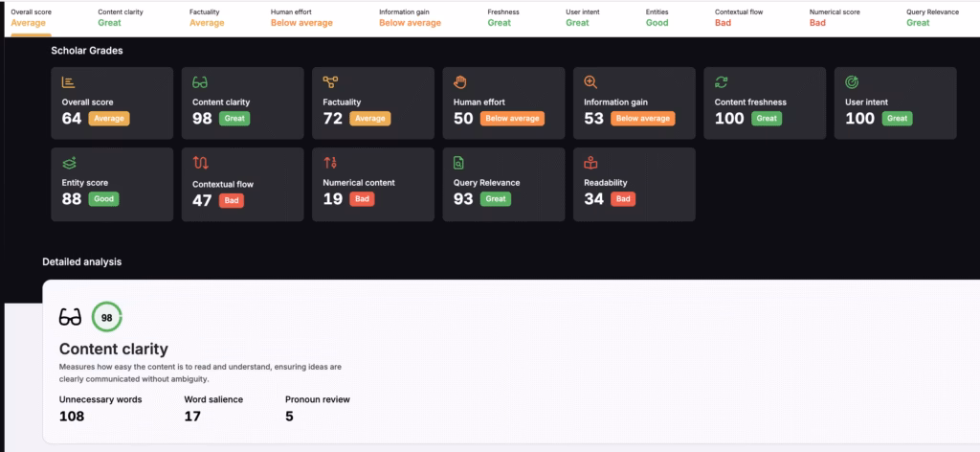Click the Readability book icon
Screen dimensions: 980x452
pos(590,163)
